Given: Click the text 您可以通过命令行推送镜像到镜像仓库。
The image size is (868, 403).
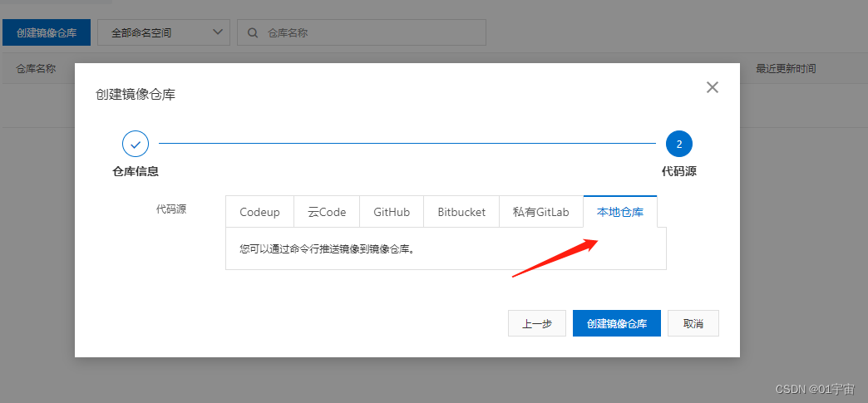Looking at the screenshot, I should tap(328, 248).
